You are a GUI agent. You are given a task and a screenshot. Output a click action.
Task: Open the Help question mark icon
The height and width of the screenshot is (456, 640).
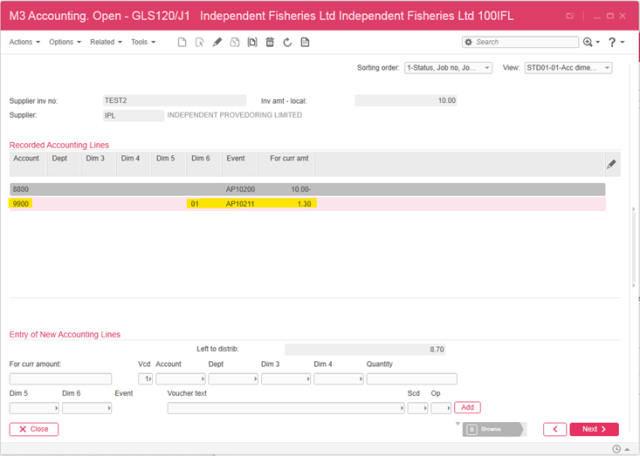[x=610, y=42]
